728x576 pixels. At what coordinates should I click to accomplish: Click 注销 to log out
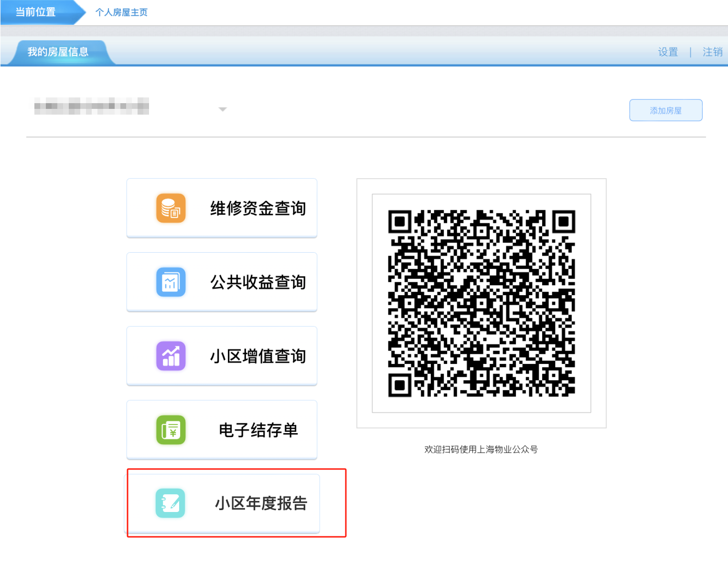712,52
